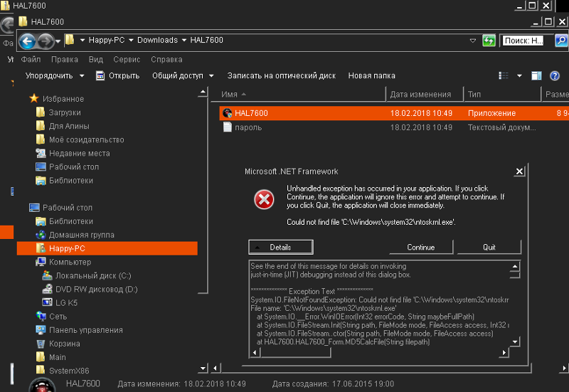Select Домашняя группа tree item
Screen dimensions: 569x392
click(x=75, y=235)
